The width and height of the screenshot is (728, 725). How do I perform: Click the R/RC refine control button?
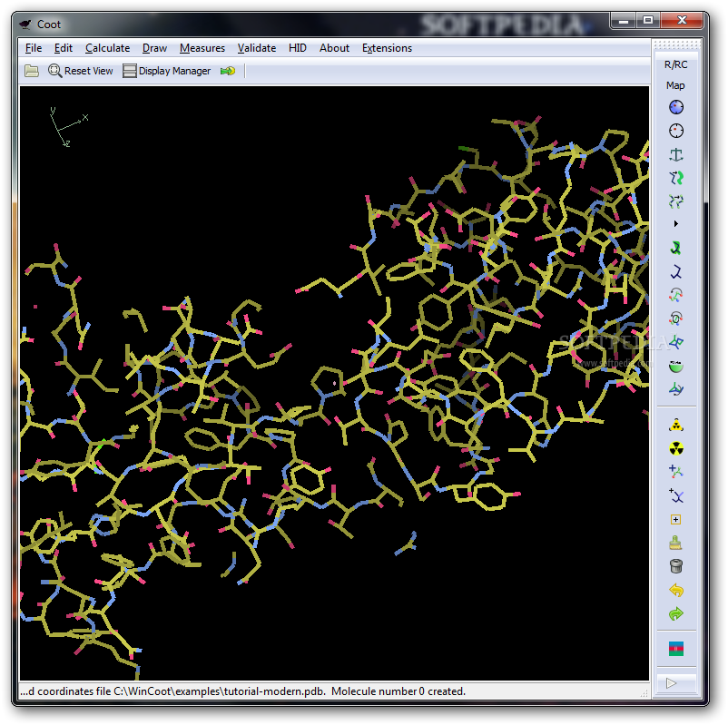click(675, 64)
